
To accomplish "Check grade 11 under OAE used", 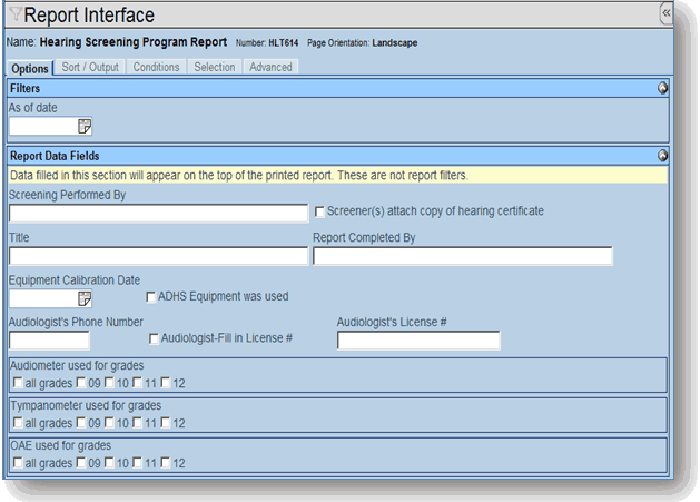I will coord(137,462).
